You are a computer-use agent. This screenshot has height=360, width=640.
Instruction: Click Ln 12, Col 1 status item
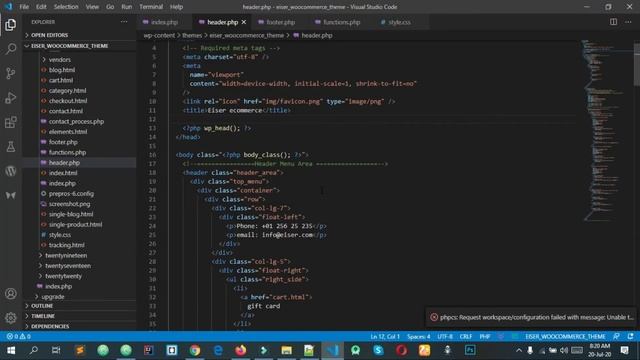[x=385, y=336]
